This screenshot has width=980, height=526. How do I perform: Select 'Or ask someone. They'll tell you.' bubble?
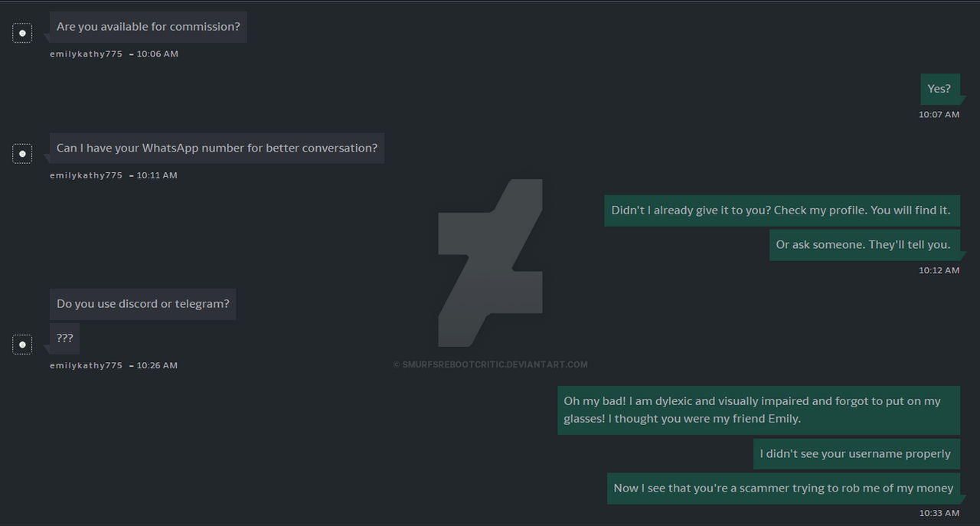click(x=864, y=245)
